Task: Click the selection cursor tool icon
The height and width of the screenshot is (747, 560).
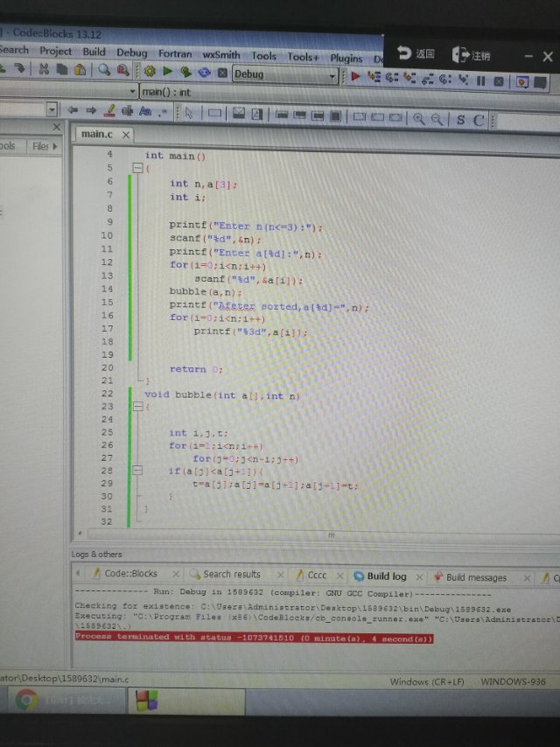Action: coord(189,113)
